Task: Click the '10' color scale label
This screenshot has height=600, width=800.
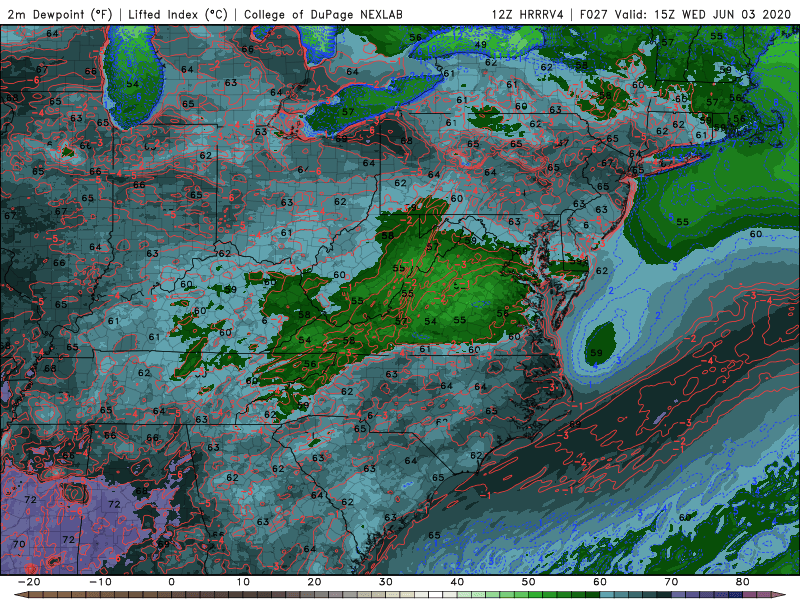Action: 243,582
